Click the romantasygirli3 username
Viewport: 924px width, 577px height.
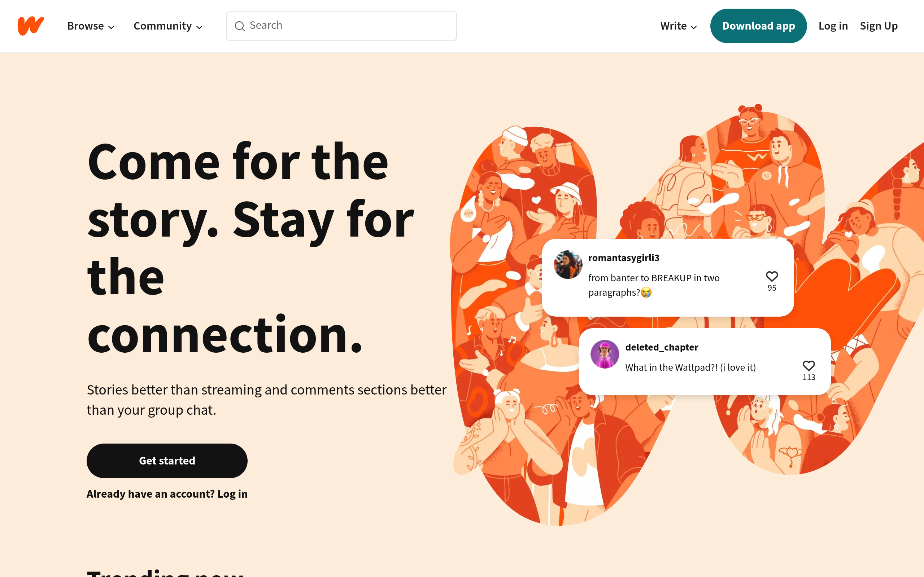pos(623,258)
